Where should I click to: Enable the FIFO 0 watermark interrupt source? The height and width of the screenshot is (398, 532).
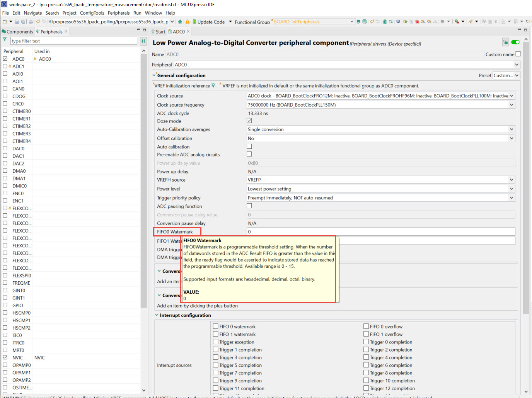coord(216,326)
